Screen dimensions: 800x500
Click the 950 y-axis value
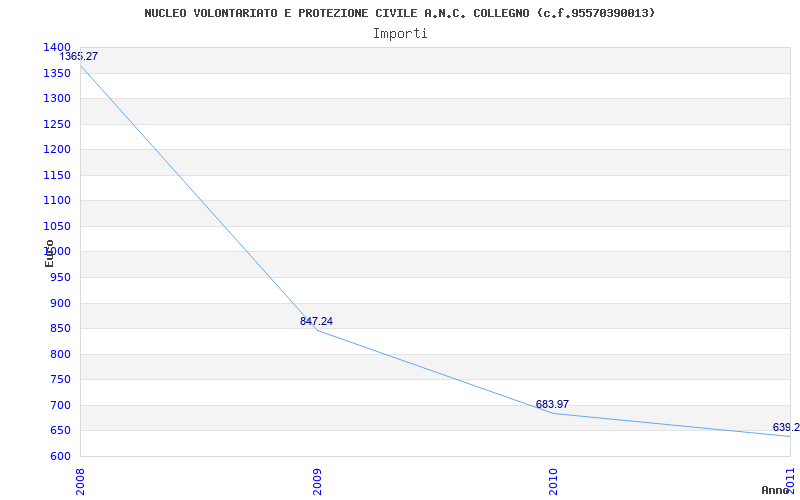click(60, 278)
